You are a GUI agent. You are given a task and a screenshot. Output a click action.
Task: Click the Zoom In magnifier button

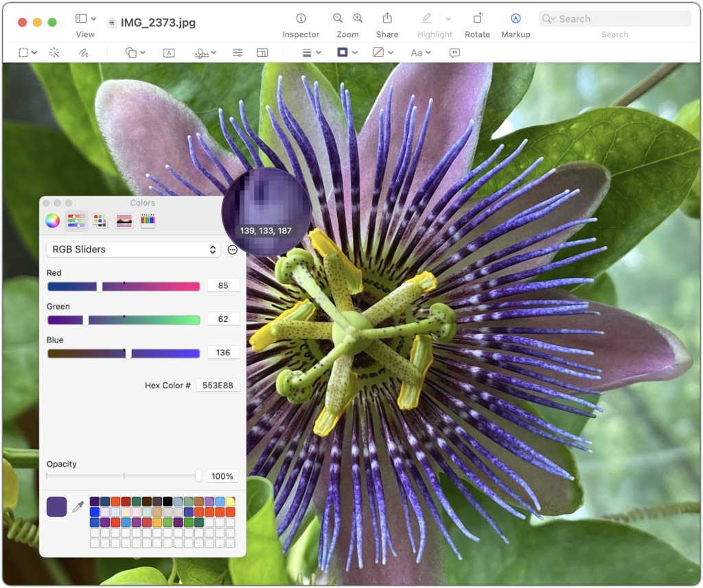[x=358, y=19]
